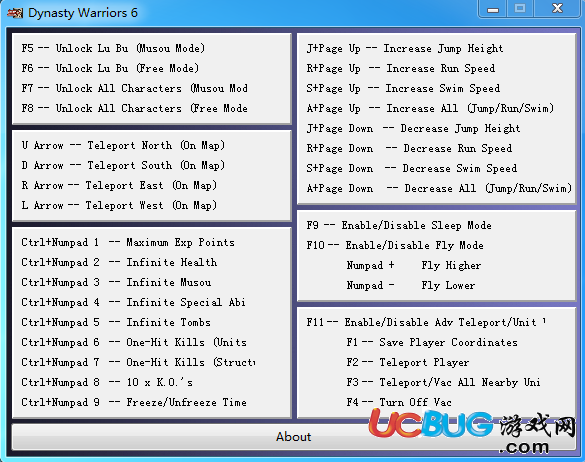The width and height of the screenshot is (585, 462).
Task: Click the About button
Action: pyautogui.click(x=294, y=436)
